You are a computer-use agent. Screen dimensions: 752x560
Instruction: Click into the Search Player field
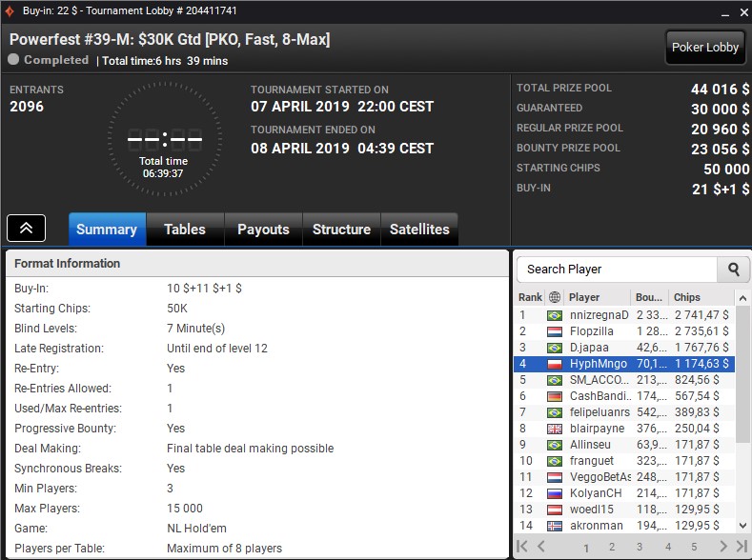coord(618,270)
